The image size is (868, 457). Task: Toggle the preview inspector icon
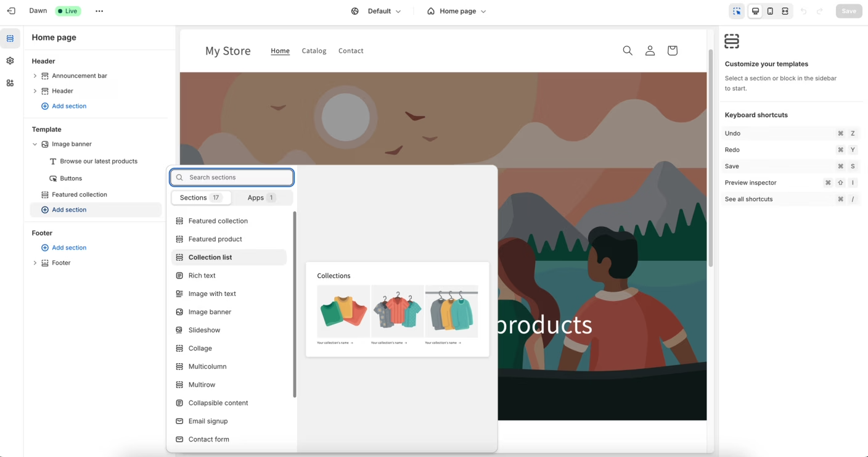[737, 11]
